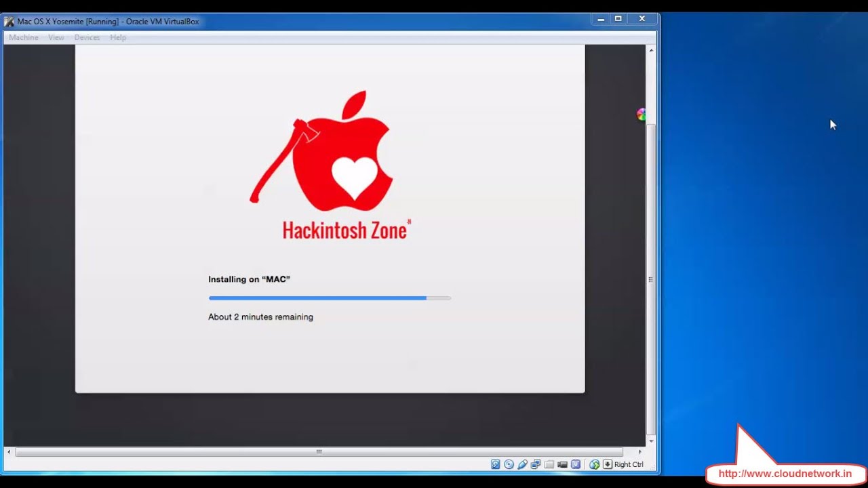Open the View menu
The width and height of the screenshot is (868, 488).
click(x=56, y=37)
